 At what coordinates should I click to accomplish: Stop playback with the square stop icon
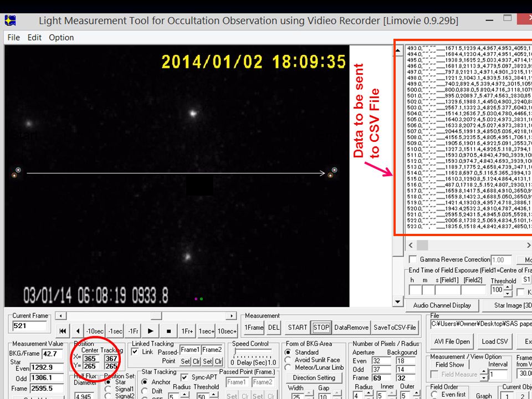pos(168,331)
